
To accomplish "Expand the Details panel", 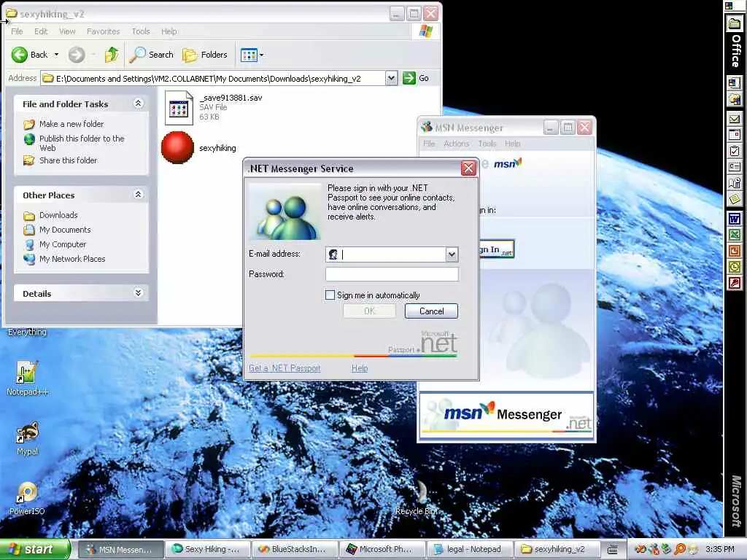I will point(138,293).
